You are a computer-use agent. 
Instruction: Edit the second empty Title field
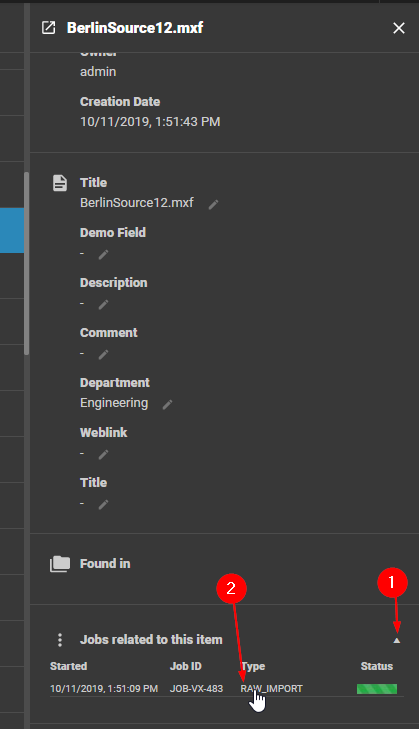103,504
